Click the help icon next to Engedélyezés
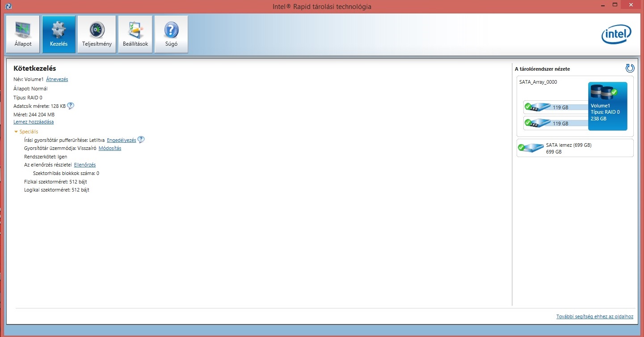This screenshot has height=337, width=644. coord(141,140)
